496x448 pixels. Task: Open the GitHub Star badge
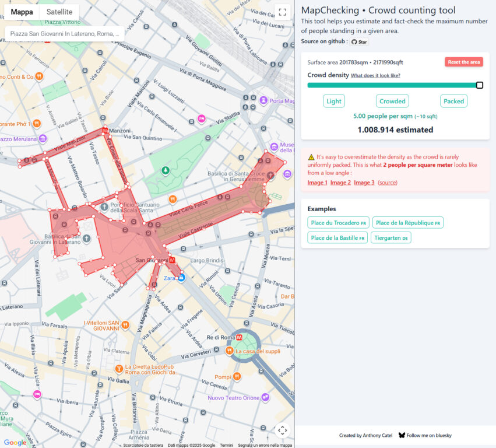(359, 42)
